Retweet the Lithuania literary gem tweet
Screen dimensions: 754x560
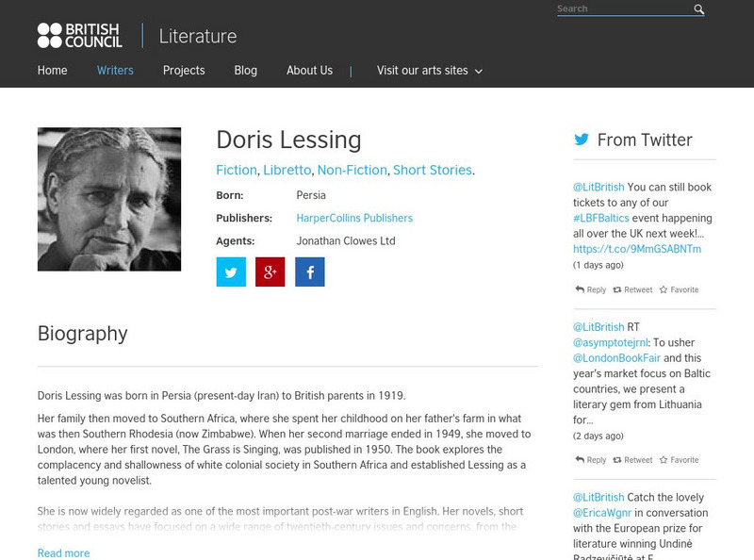tap(633, 460)
